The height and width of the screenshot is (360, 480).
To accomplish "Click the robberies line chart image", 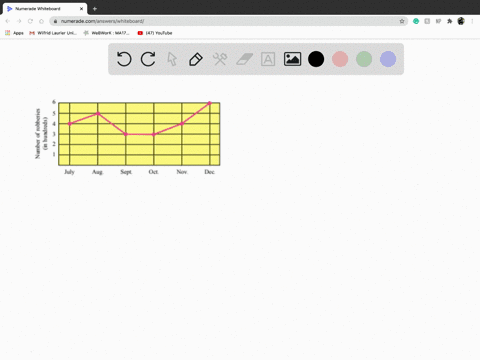I will click(128, 137).
